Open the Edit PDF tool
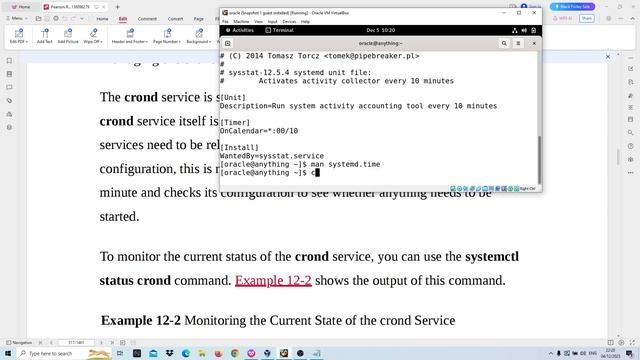Viewport: 640px width, 360px height. [19, 36]
